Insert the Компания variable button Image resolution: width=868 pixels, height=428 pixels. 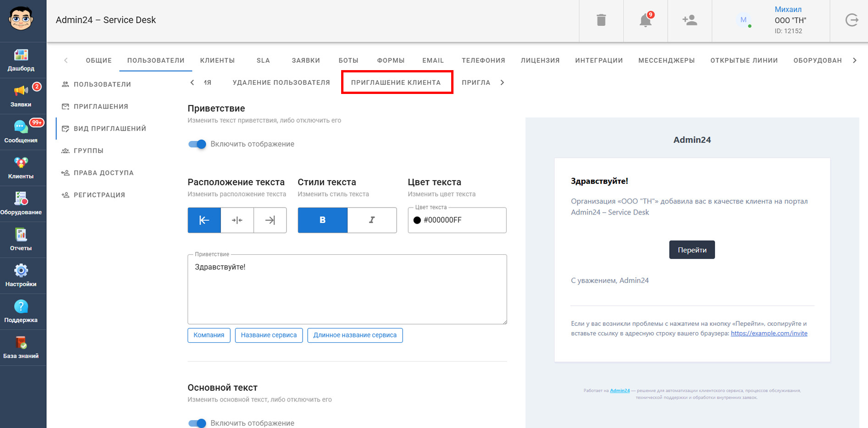(209, 335)
